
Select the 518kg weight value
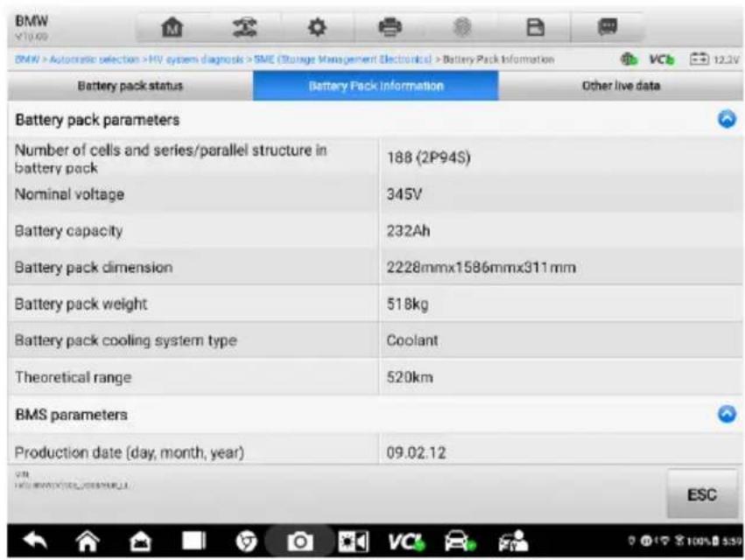tap(407, 304)
